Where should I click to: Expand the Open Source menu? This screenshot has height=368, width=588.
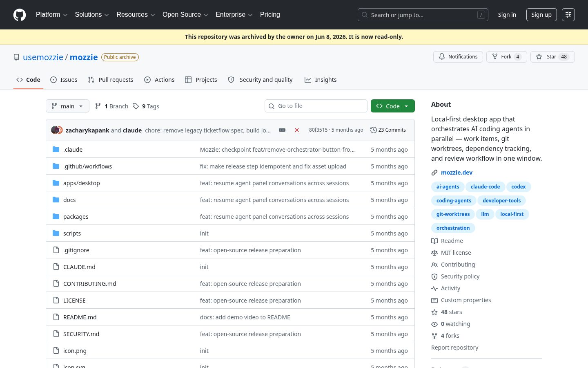pyautogui.click(x=185, y=15)
